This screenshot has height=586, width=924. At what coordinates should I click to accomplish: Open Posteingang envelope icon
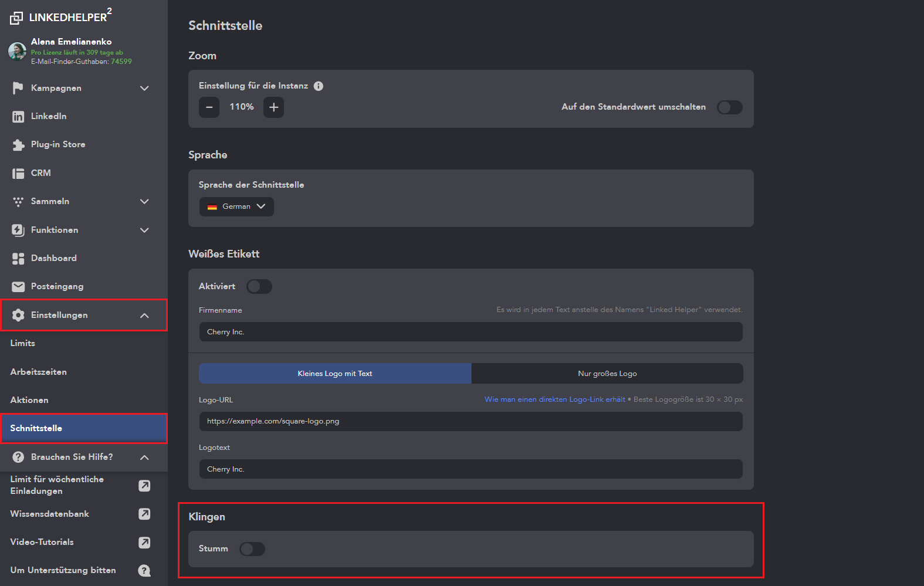pos(18,287)
